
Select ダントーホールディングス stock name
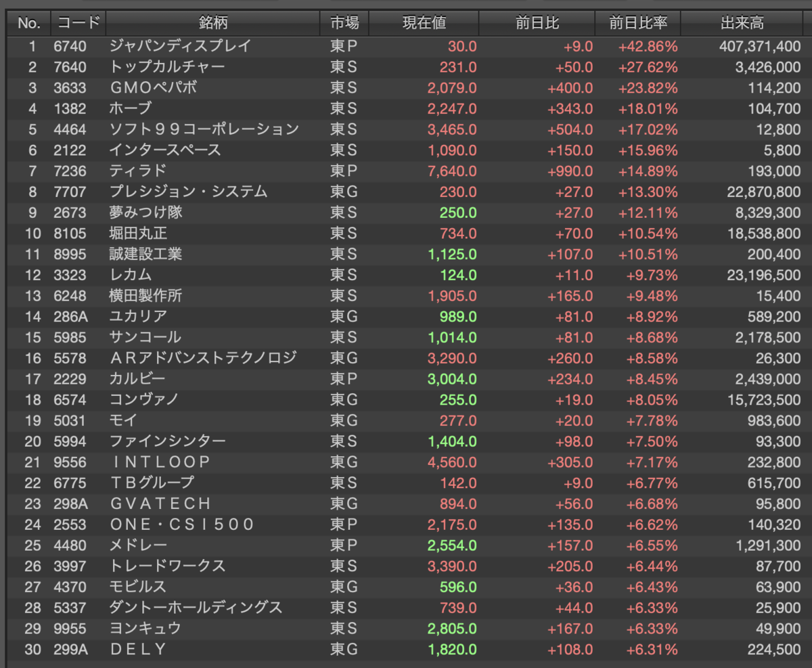tap(196, 607)
